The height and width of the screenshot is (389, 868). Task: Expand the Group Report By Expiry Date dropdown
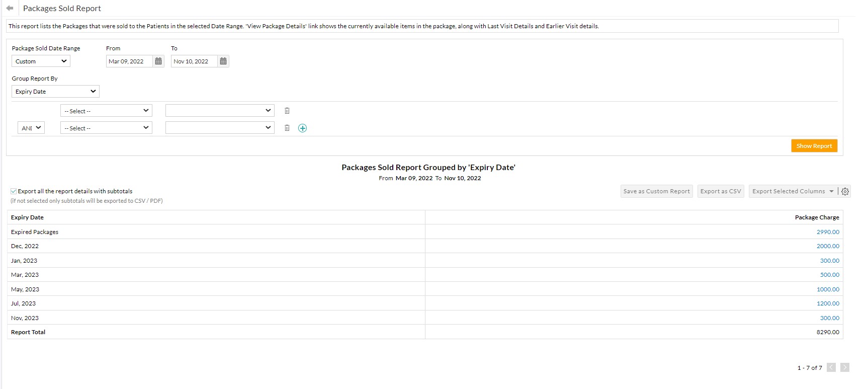tap(55, 92)
